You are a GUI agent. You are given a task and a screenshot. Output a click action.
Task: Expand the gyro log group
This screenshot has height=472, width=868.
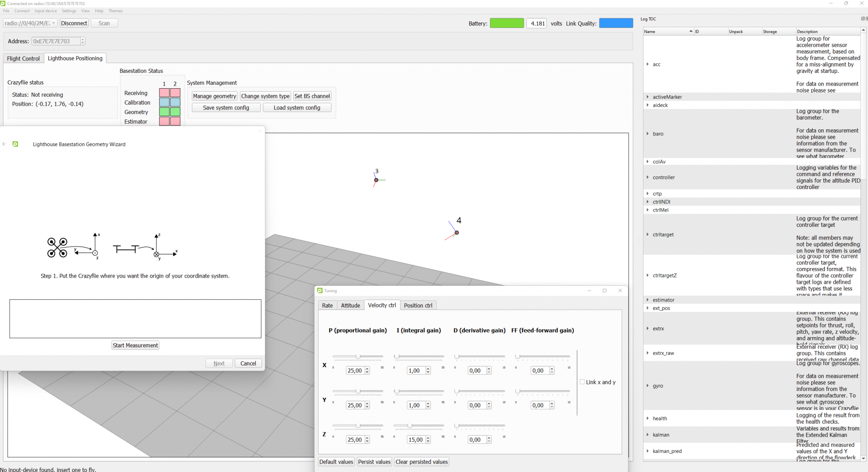click(647, 386)
